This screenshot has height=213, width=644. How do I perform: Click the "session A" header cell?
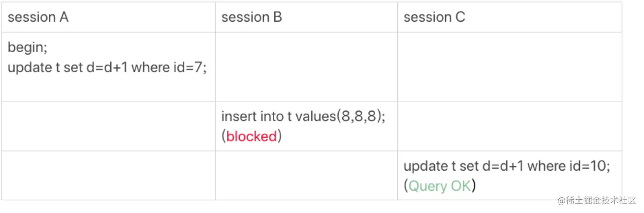(108, 18)
